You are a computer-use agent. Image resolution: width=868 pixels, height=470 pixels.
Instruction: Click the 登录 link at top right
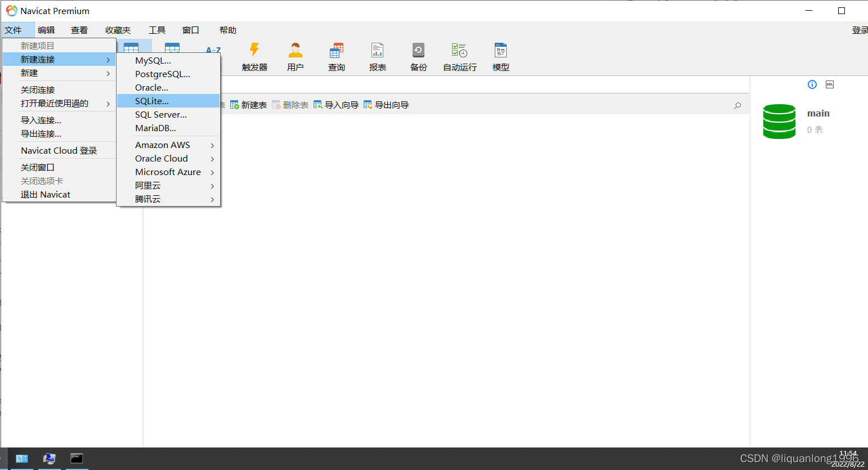[x=860, y=30]
